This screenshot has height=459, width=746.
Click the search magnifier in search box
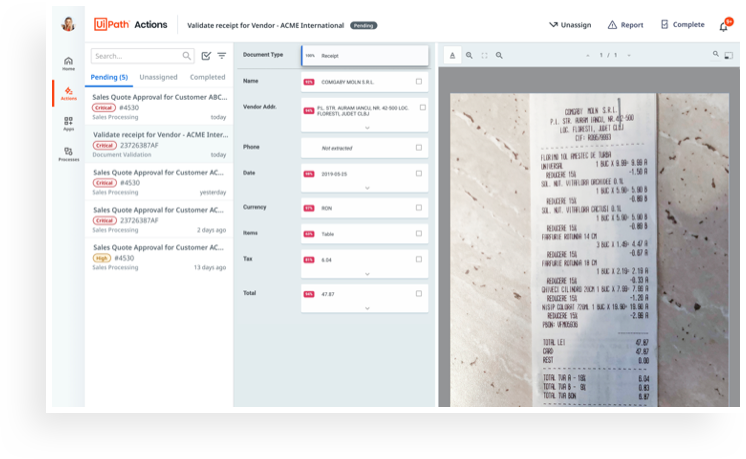(186, 56)
